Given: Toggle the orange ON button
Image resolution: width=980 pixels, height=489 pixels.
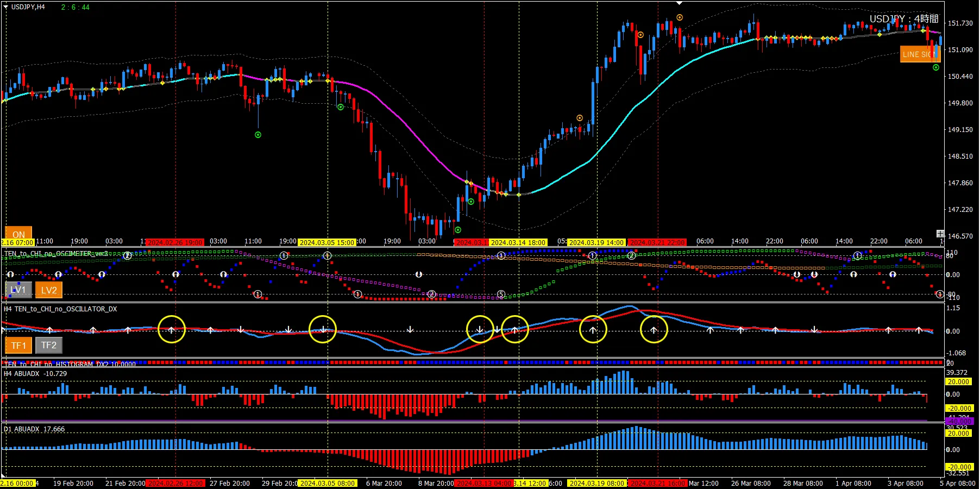Looking at the screenshot, I should [x=18, y=234].
